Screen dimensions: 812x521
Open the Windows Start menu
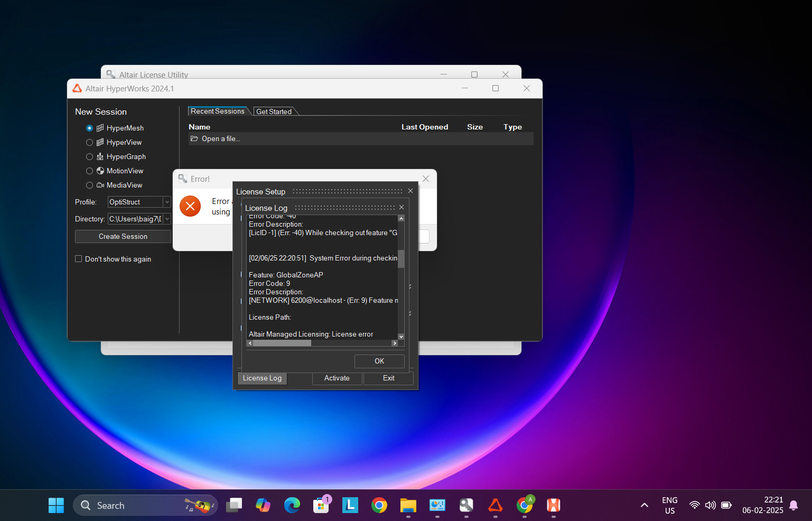point(56,505)
